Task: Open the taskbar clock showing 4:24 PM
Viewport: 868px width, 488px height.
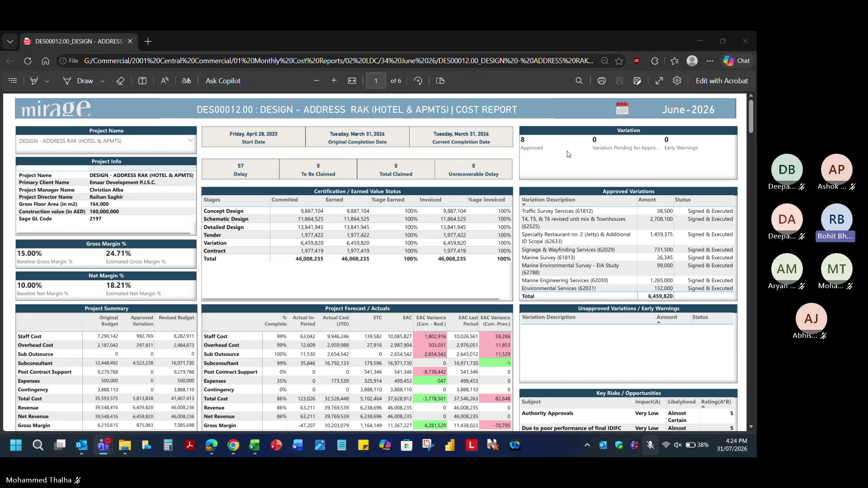Action: (732, 445)
